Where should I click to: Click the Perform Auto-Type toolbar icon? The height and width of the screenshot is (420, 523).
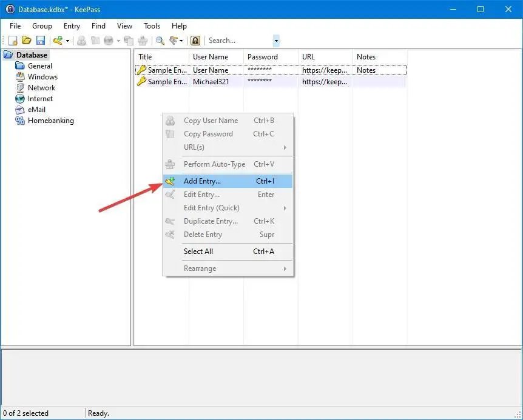[x=143, y=41]
